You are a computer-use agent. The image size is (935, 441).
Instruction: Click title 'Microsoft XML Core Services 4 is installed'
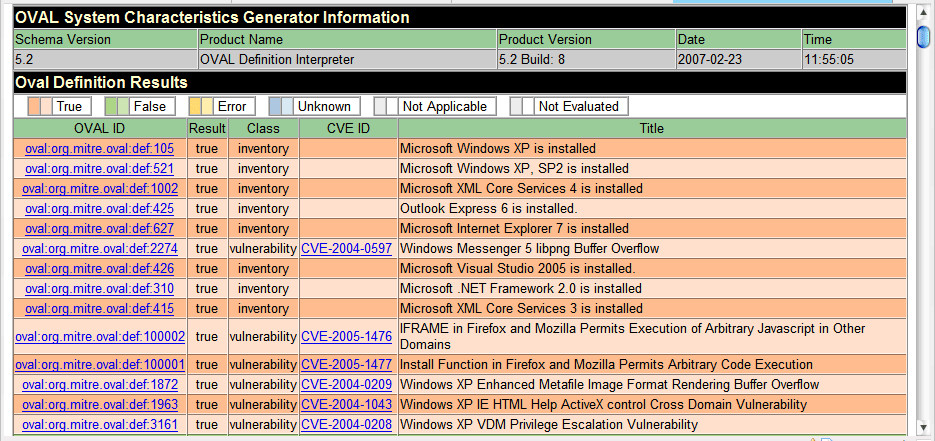521,189
